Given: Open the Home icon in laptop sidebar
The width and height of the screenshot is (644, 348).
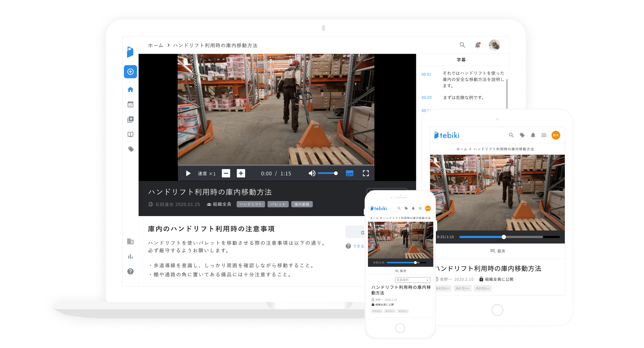Looking at the screenshot, I should tap(130, 89).
